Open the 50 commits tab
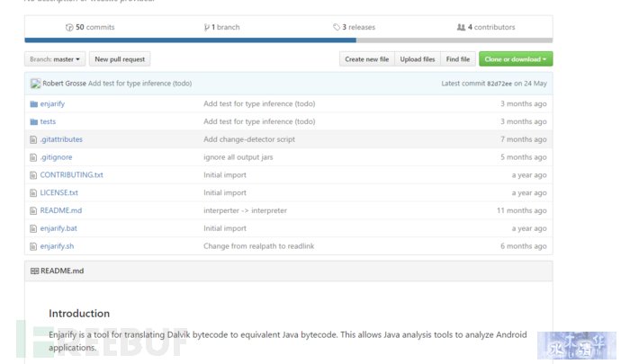Image resolution: width=621 pixels, height=364 pixels. pyautogui.click(x=90, y=27)
